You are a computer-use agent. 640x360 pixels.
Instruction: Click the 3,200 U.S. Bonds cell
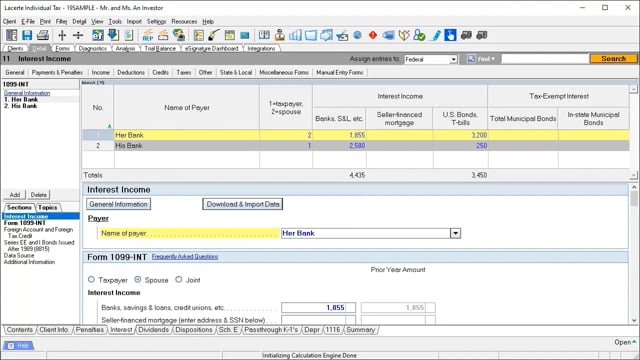tap(460, 135)
